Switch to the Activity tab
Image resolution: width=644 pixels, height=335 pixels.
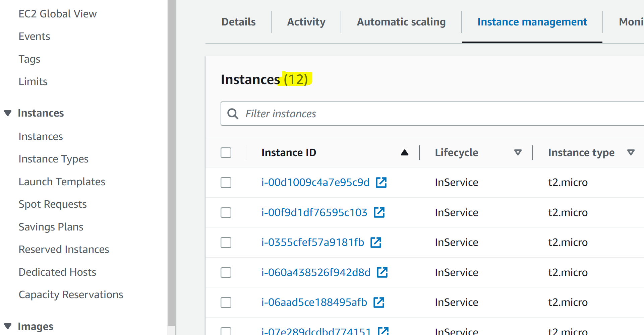(x=306, y=22)
